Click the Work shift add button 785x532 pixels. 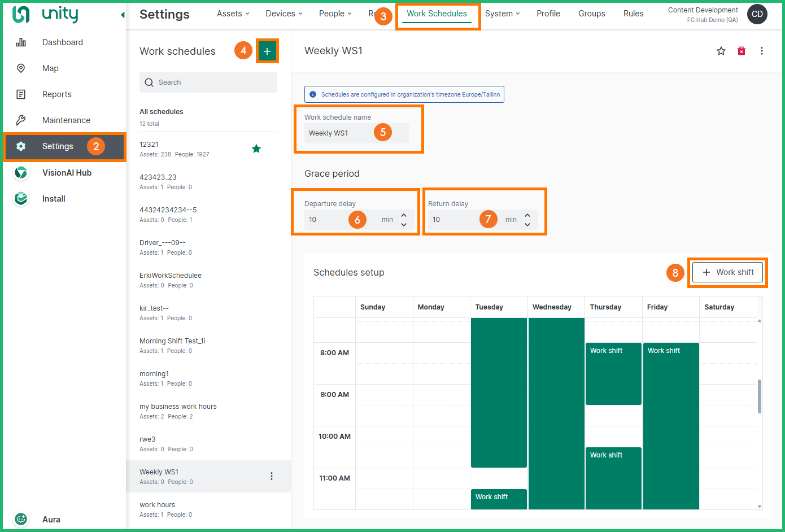tap(727, 272)
